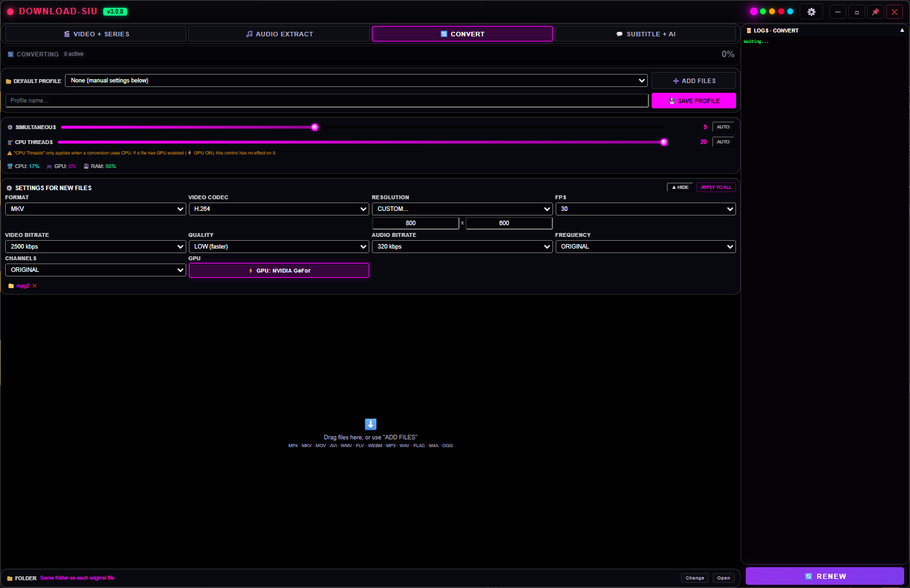Open the Default Profile dropdown
The image size is (910, 588).
[x=356, y=80]
